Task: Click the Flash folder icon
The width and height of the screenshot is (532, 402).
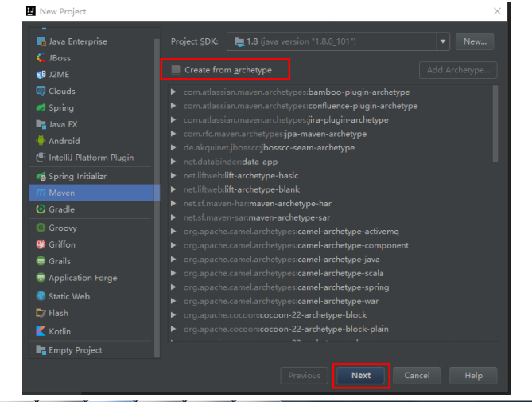Action: pos(41,313)
